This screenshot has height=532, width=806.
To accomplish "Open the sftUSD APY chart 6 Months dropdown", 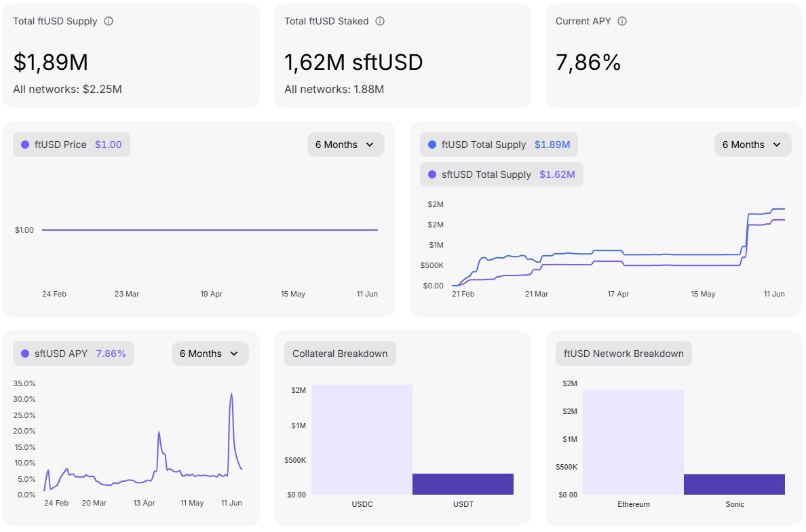I will tap(210, 354).
